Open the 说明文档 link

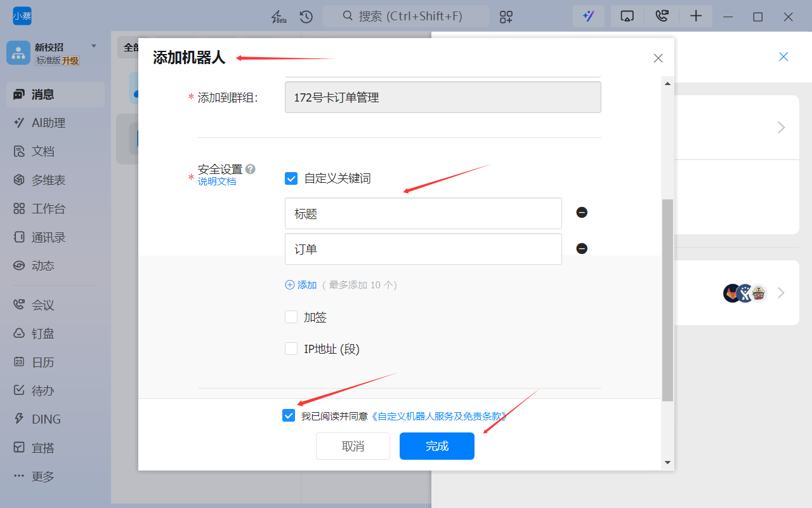coord(217,182)
